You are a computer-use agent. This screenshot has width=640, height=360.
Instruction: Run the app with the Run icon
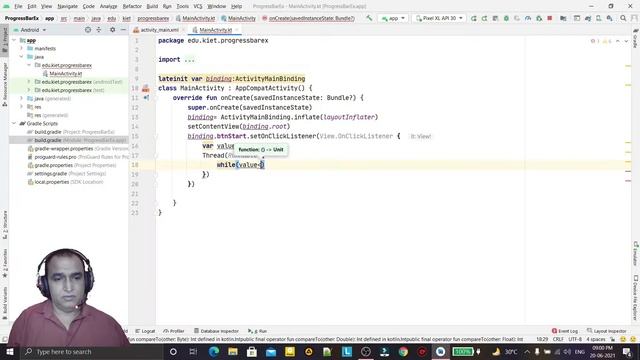coord(473,18)
